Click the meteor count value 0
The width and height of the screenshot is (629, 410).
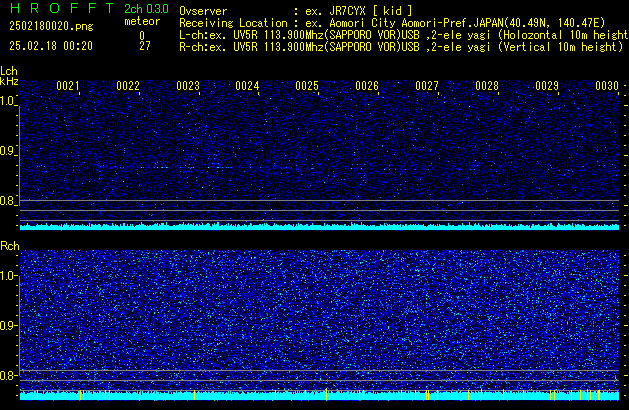pyautogui.click(x=142, y=35)
